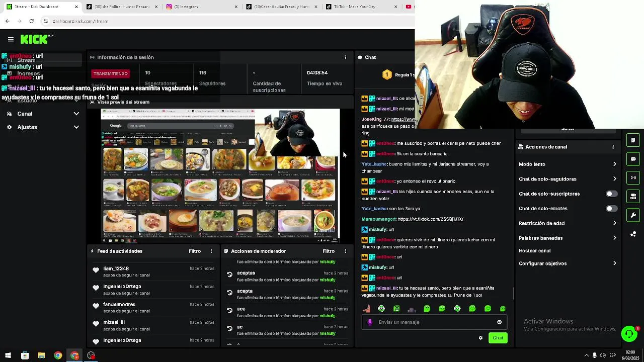Open session info three-dot menu
The image size is (644, 362).
(345, 57)
